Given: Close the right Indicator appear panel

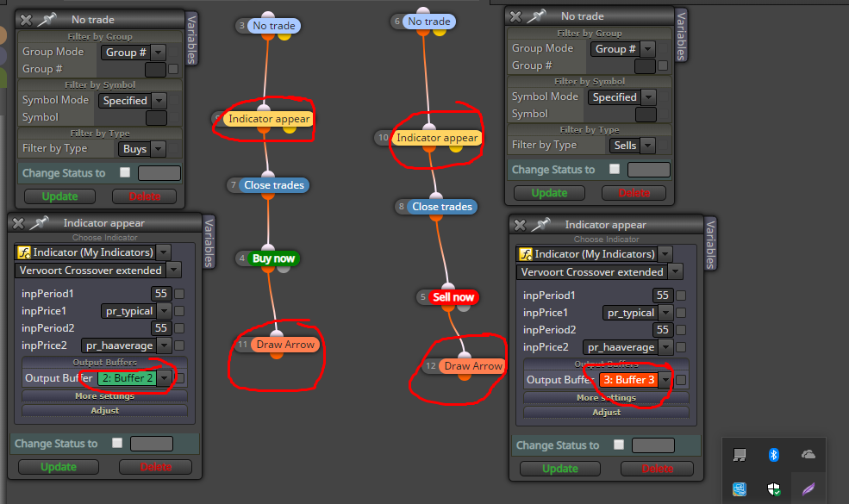Looking at the screenshot, I should point(520,225).
